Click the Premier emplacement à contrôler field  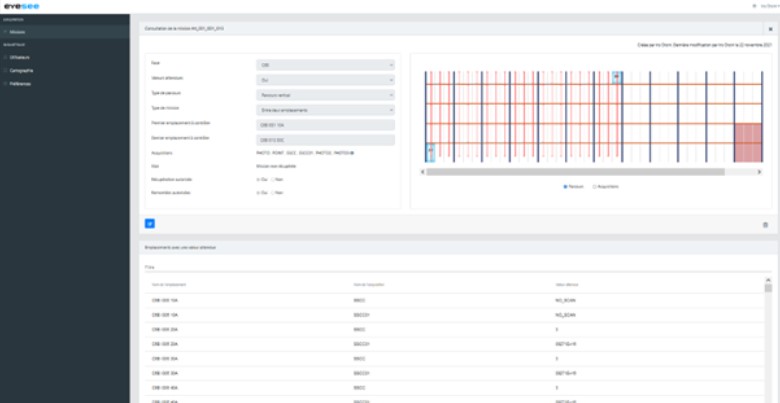pyautogui.click(x=325, y=125)
